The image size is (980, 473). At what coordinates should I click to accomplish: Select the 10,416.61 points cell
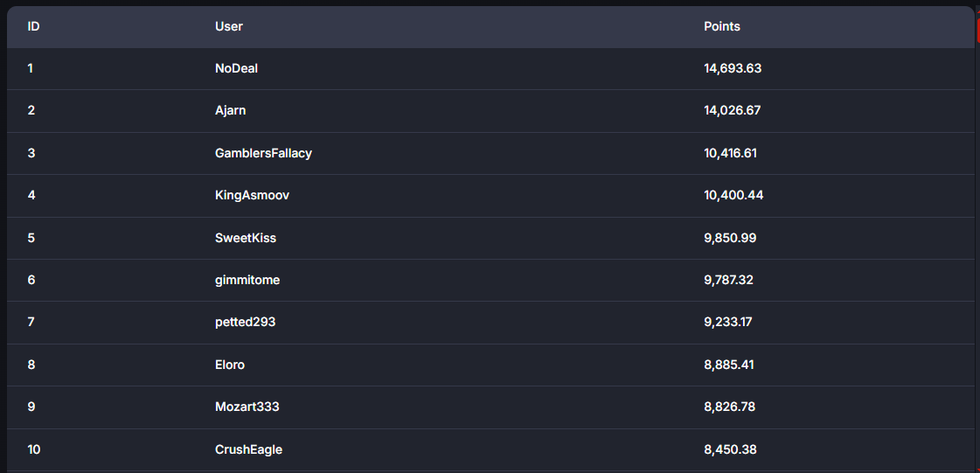730,153
